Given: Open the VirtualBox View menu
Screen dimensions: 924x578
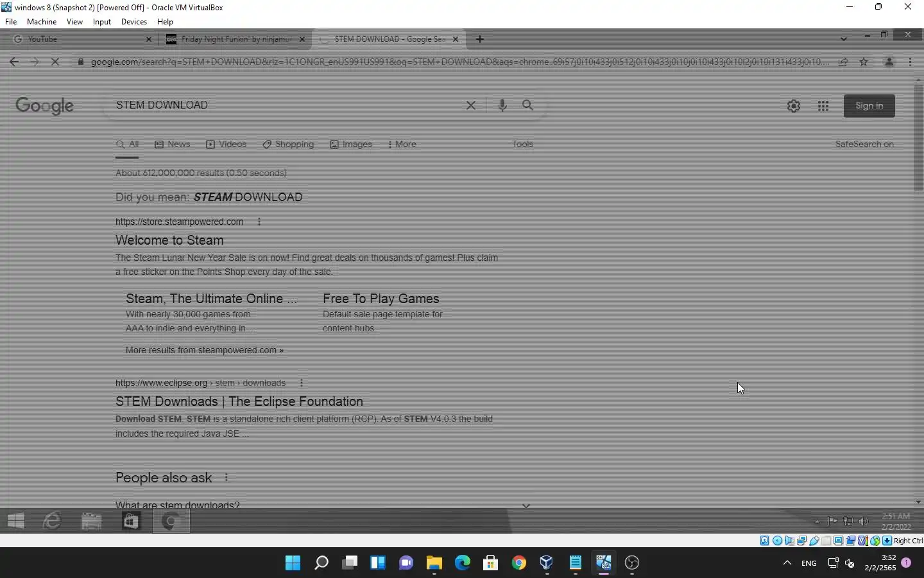Looking at the screenshot, I should (74, 21).
